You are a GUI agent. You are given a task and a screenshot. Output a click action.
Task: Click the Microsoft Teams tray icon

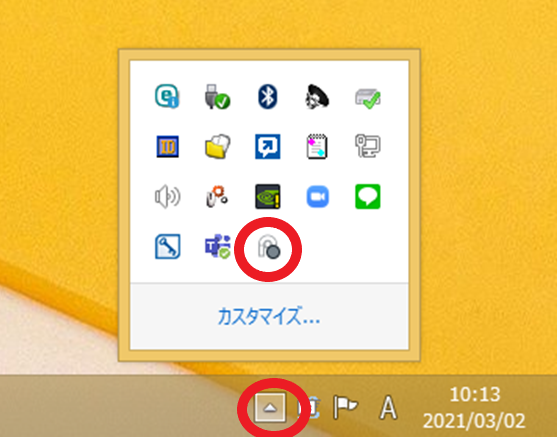tap(217, 246)
